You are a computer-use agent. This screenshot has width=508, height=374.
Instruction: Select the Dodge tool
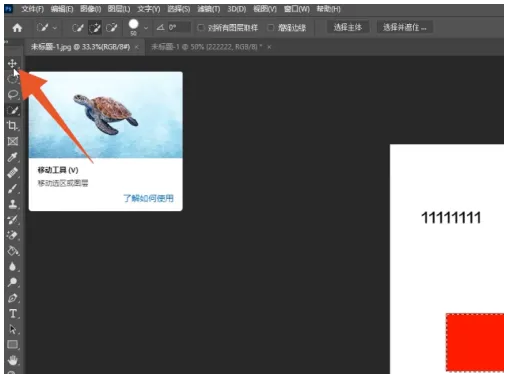(13, 282)
